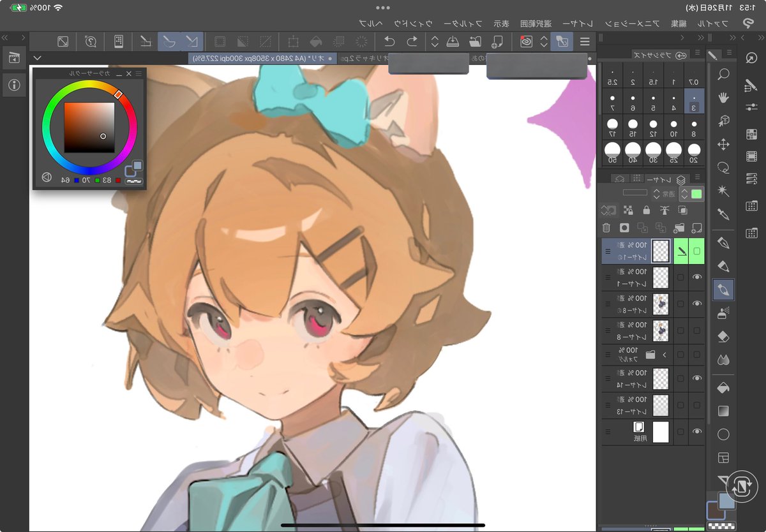Screen dimensions: 766x532
Task: Select the Lasso selection tool
Action: click(x=723, y=168)
